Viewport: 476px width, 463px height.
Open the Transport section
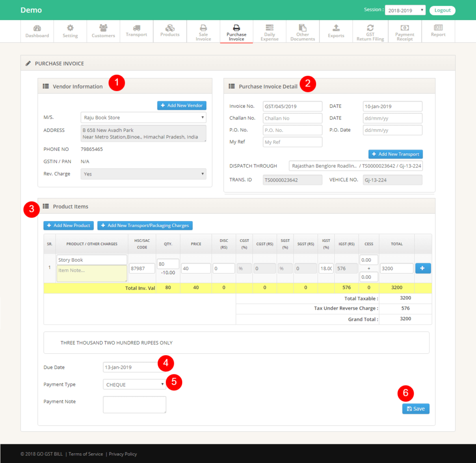click(x=136, y=31)
